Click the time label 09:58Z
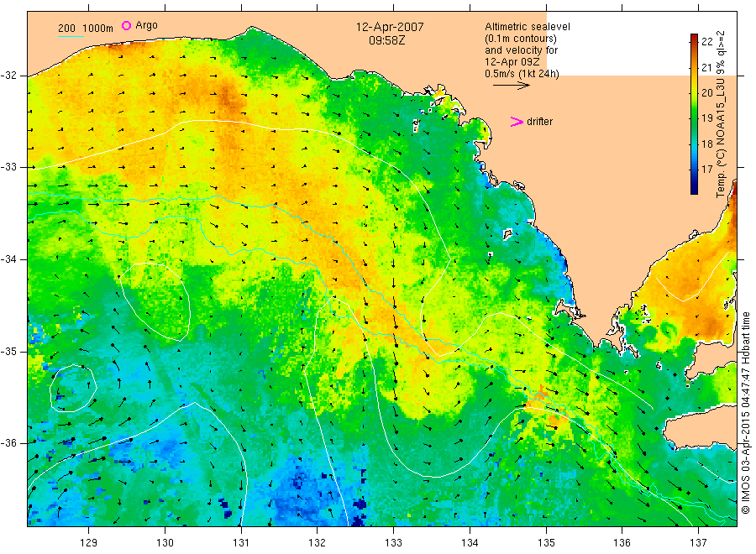 point(387,40)
